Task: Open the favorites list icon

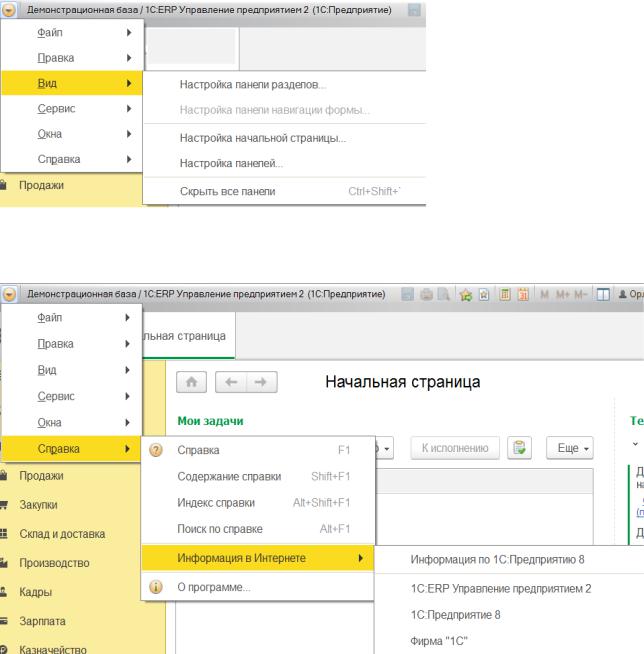Action: [x=484, y=294]
